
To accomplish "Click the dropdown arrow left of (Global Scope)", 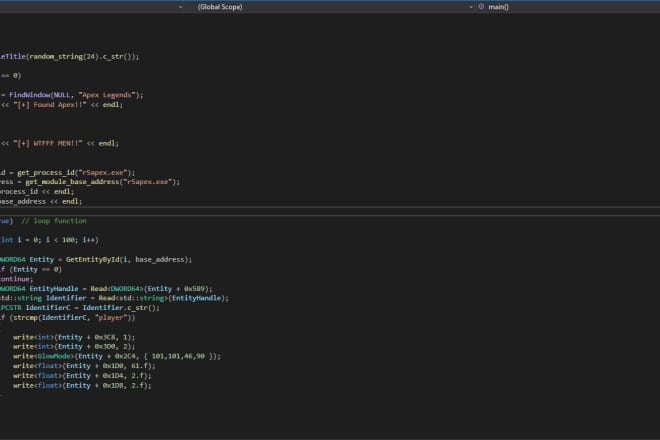I will [x=181, y=7].
